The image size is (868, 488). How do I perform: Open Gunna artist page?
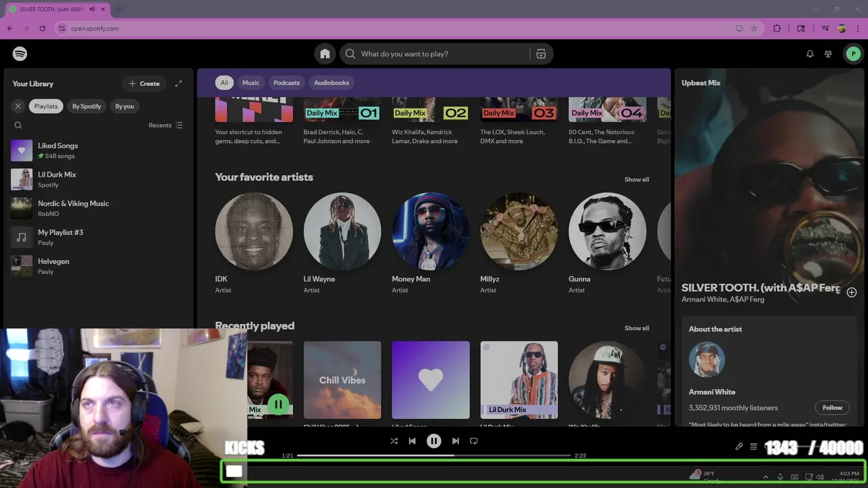[x=607, y=243]
